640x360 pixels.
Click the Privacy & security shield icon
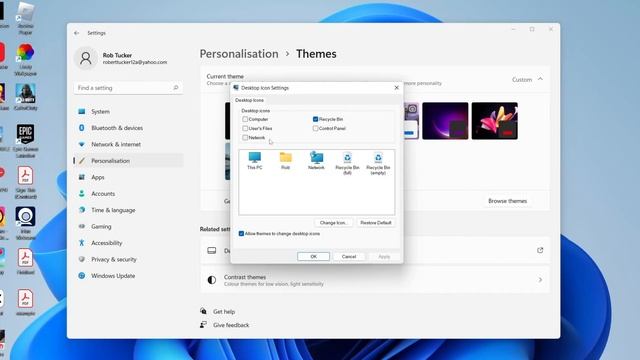(x=82, y=259)
